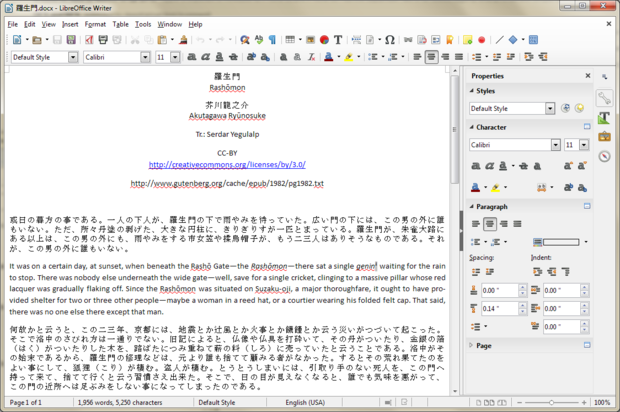Toggle Formatting Marks pilcrow icon
620x412 pixels.
pyautogui.click(x=272, y=40)
